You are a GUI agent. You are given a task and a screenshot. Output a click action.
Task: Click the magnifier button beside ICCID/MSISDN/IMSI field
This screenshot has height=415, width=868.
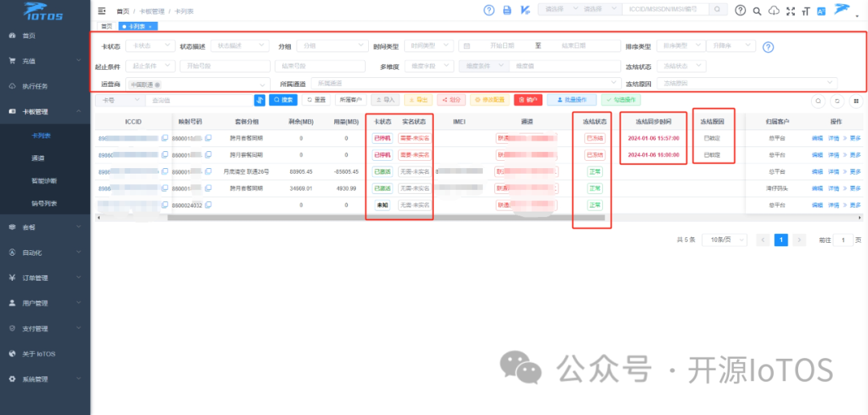tap(717, 10)
